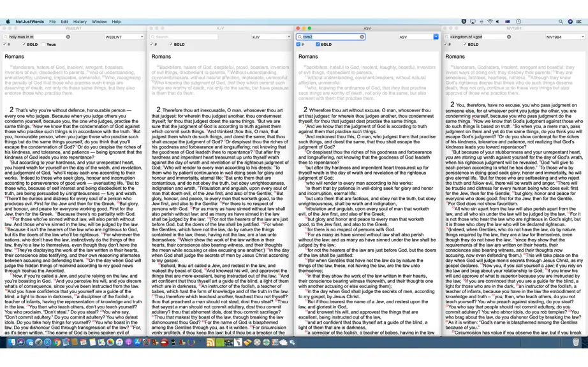588x367 pixels.
Task: Toggle the # checkbox in NIV1984 window
Action: (x=445, y=45)
